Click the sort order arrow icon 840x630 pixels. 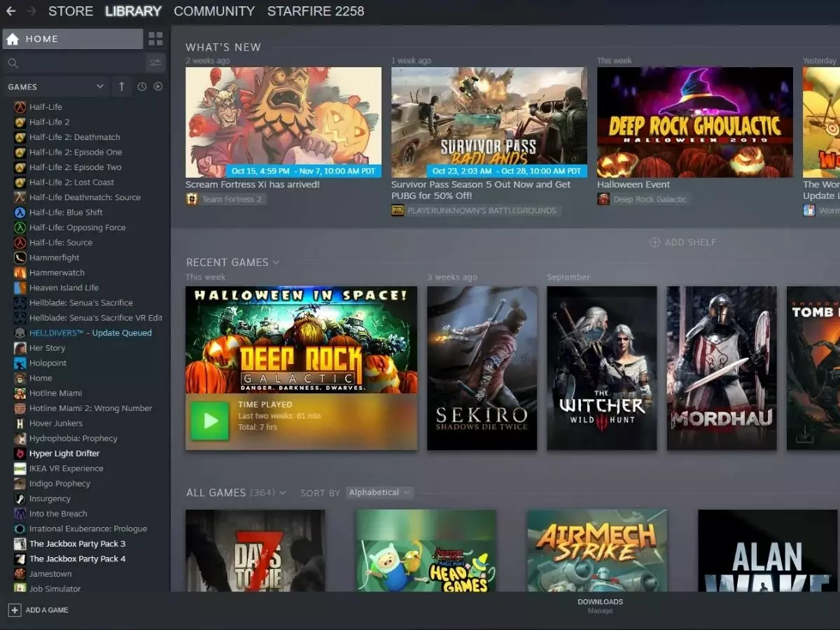click(x=120, y=86)
